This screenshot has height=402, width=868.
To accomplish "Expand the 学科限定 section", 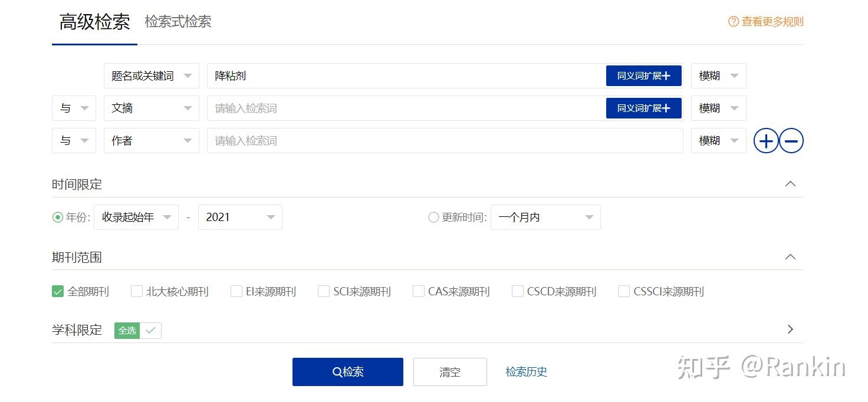I will click(x=791, y=329).
